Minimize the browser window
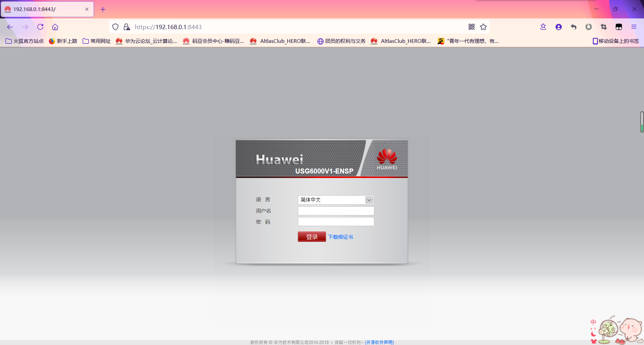 pyautogui.click(x=596, y=9)
